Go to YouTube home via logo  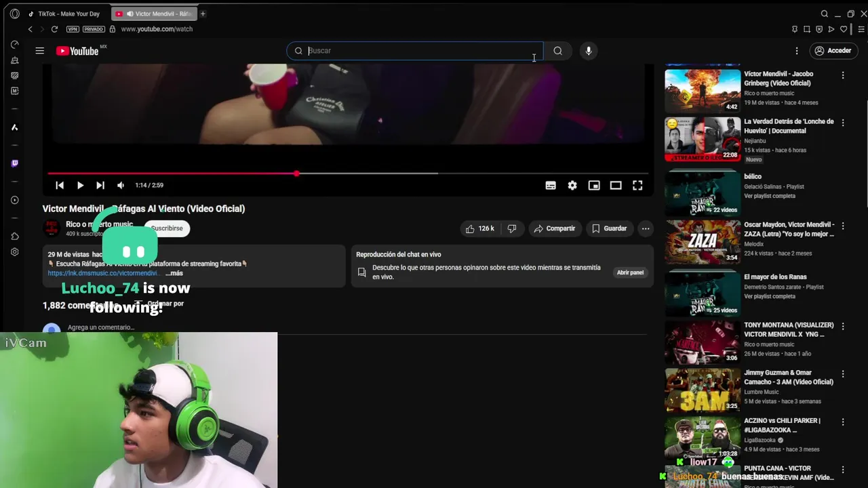(x=77, y=51)
